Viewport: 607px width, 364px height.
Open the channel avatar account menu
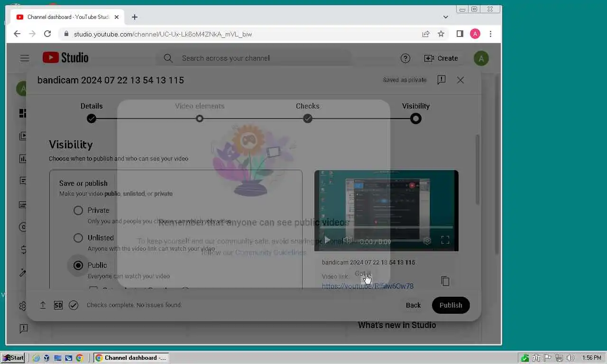click(x=481, y=58)
